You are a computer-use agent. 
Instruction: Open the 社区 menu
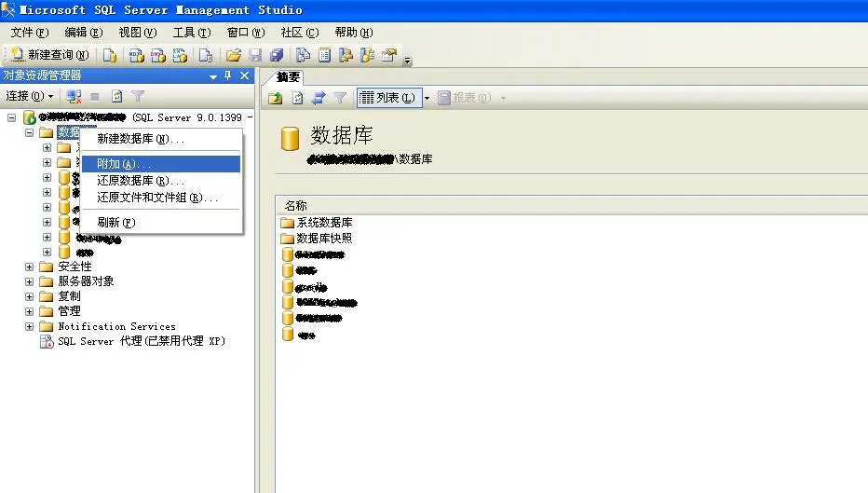point(300,33)
